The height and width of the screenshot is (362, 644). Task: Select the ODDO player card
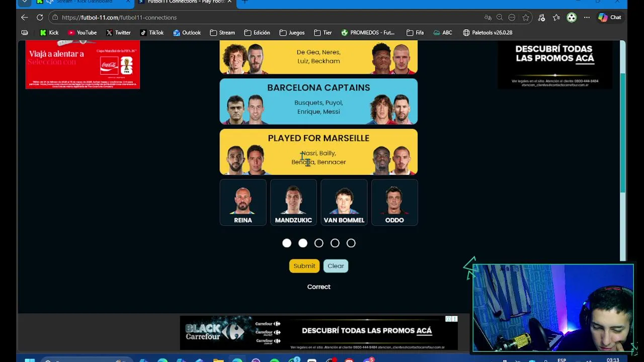coord(394,203)
